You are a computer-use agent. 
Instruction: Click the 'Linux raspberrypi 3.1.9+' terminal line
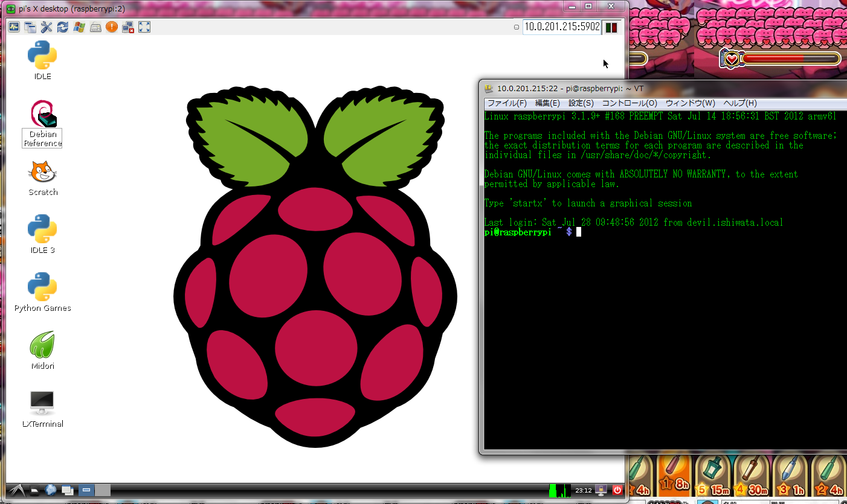point(660,116)
